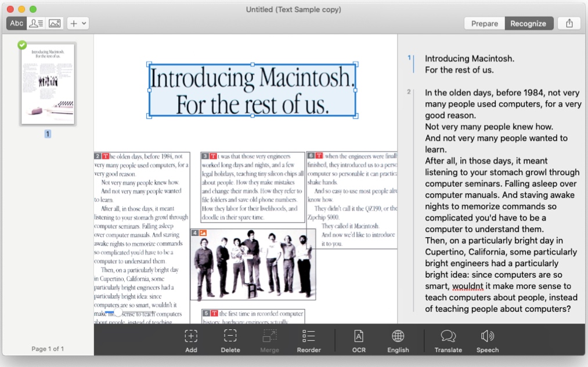588x367 pixels.
Task: Click the red T icon of zone 6
Action: pos(319,155)
